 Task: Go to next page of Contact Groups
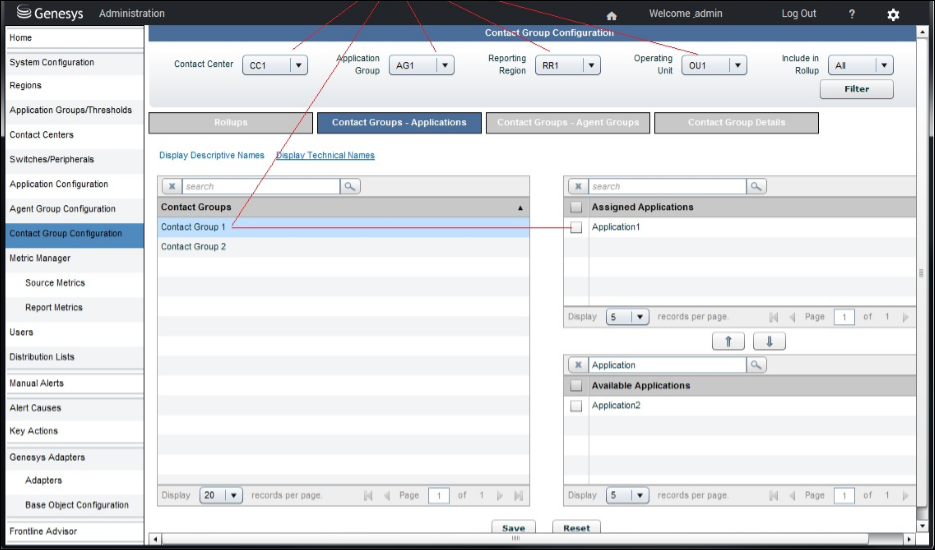tap(500, 496)
